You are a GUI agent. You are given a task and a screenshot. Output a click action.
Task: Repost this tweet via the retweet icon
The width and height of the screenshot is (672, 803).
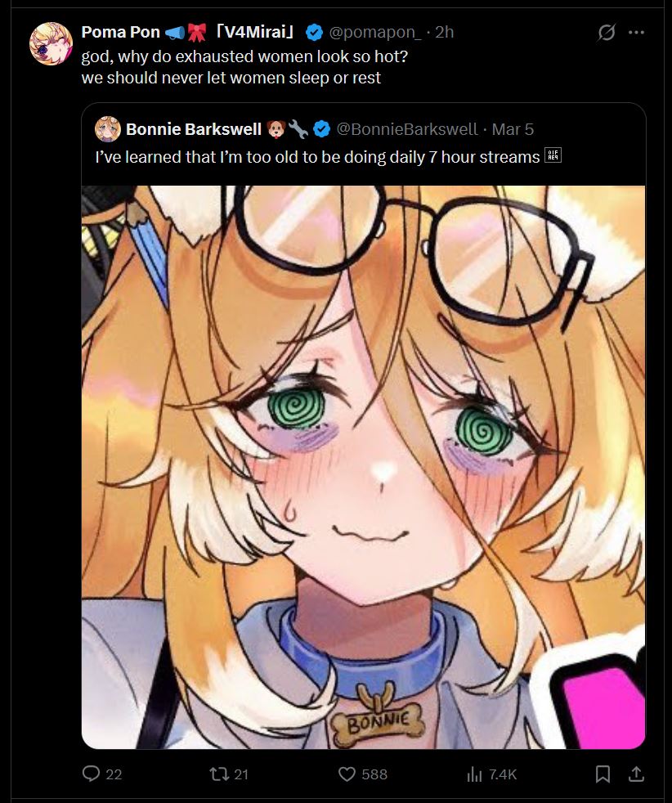[x=219, y=774]
